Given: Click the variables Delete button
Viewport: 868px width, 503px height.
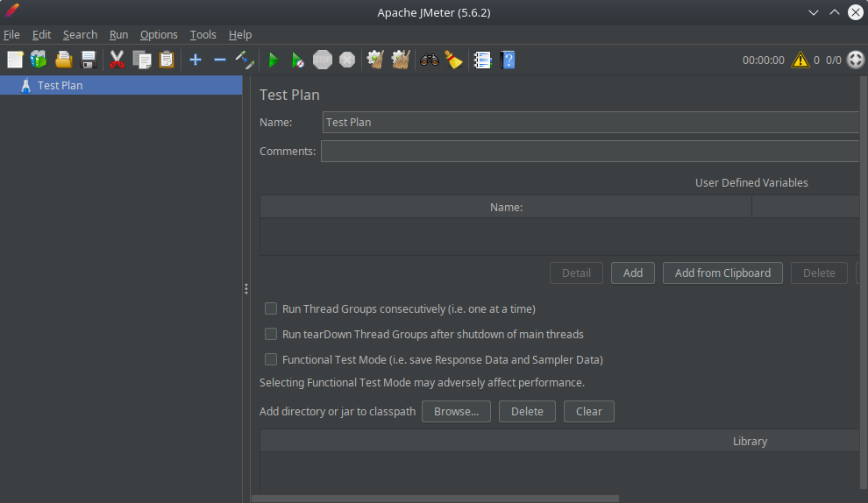Looking at the screenshot, I should pos(819,273).
